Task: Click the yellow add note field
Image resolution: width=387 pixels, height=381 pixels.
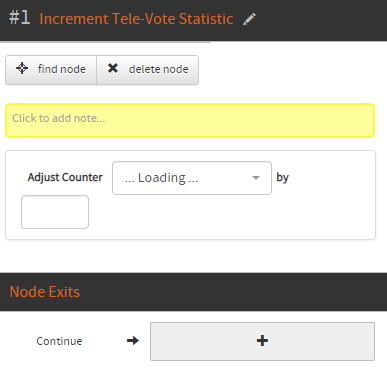Action: point(190,120)
